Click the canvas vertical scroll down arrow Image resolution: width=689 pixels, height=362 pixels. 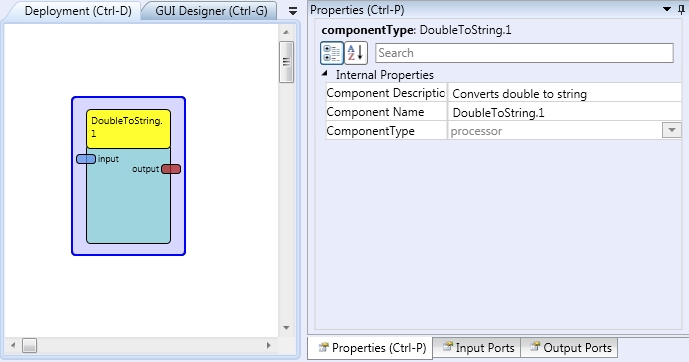pos(286,328)
